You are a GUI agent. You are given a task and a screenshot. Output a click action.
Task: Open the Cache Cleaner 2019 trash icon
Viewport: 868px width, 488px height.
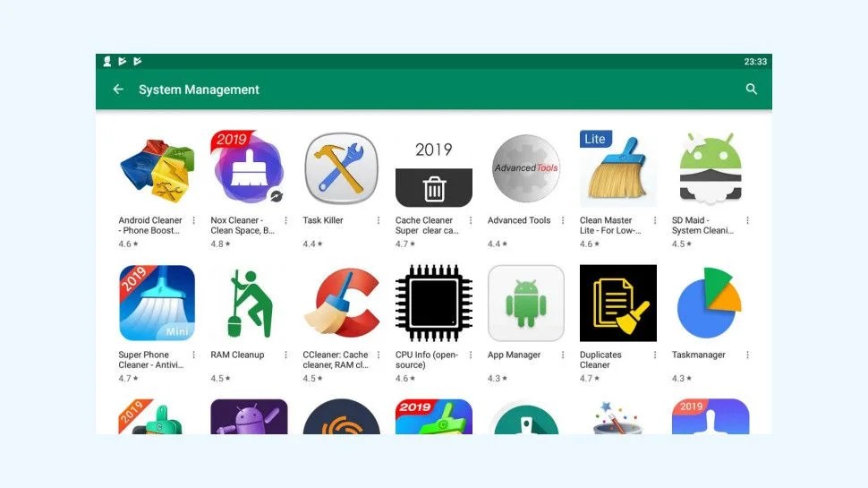click(434, 169)
